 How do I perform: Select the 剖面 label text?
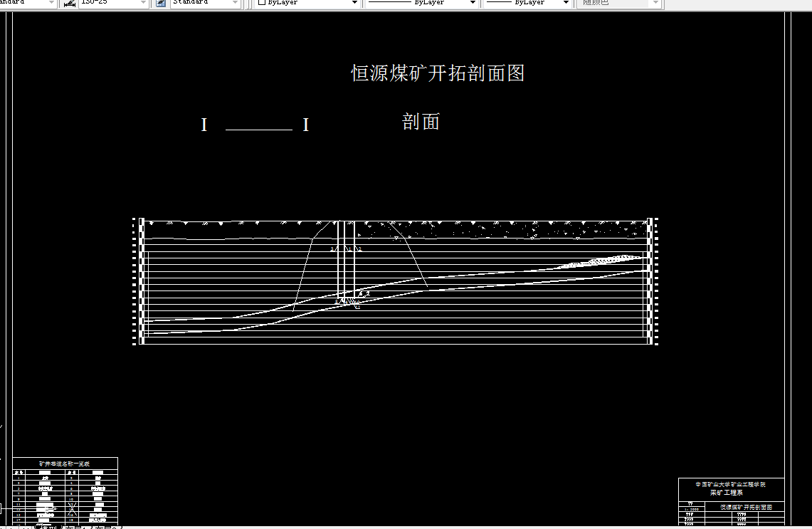421,122
